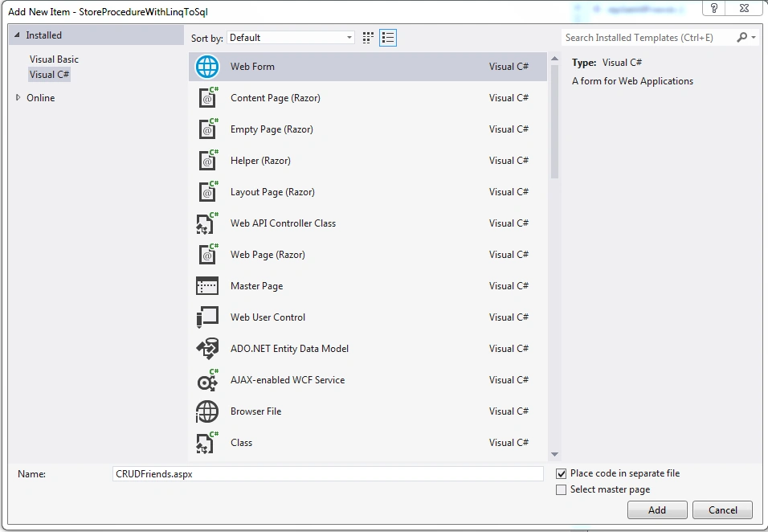Click the Cancel button
This screenshot has height=532, width=768.
point(722,510)
